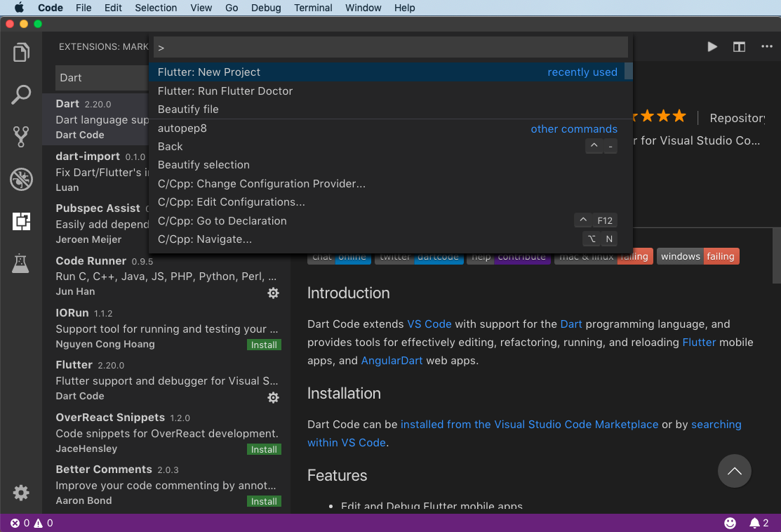781x532 pixels.
Task: Click the 'windows failing' build badge
Action: 697,257
